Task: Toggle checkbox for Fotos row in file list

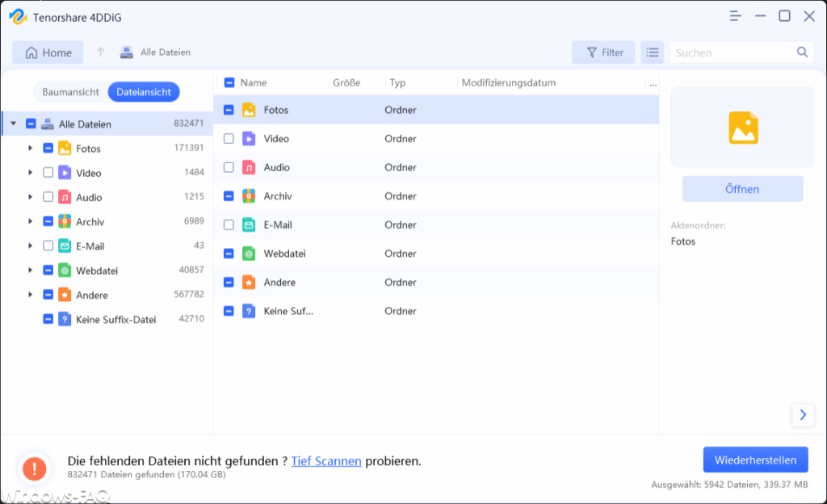Action: click(x=229, y=110)
